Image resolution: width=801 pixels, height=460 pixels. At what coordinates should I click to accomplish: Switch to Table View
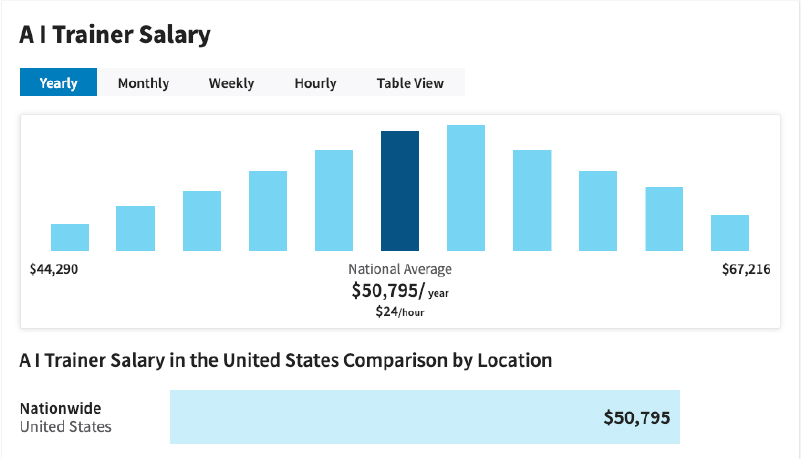coord(410,83)
